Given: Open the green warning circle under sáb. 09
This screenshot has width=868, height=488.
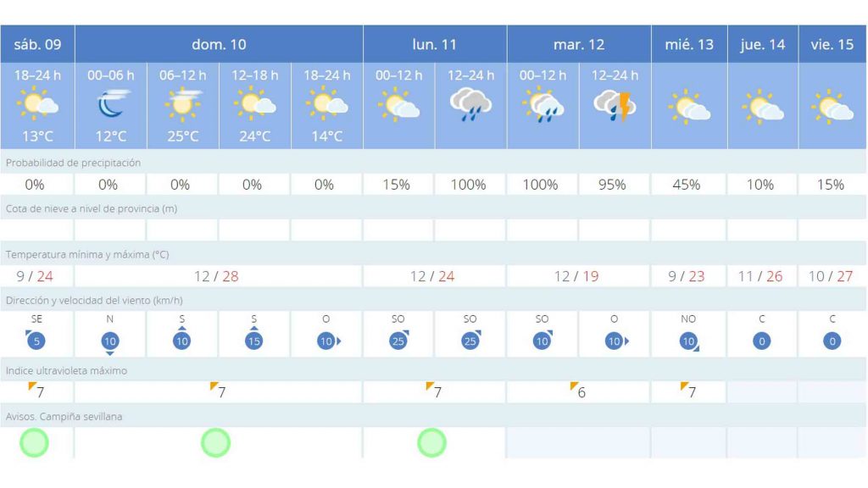Looking at the screenshot, I should pos(35,442).
